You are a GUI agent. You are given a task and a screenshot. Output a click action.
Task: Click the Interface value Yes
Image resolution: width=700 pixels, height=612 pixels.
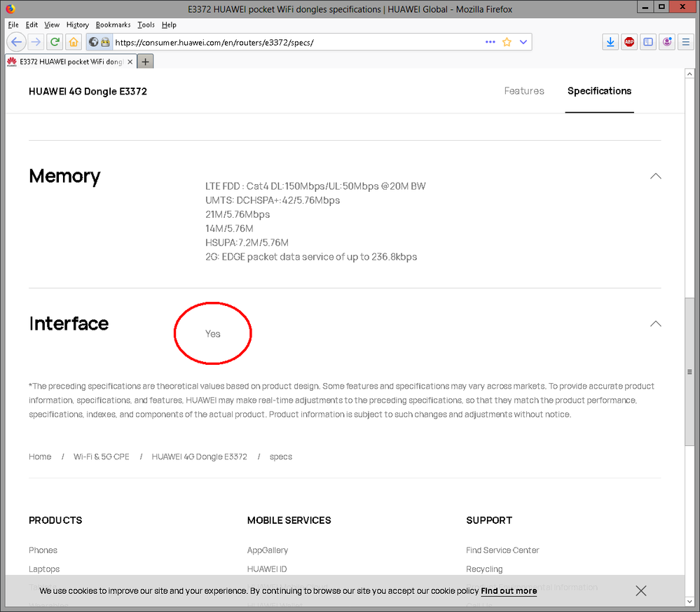pos(212,333)
